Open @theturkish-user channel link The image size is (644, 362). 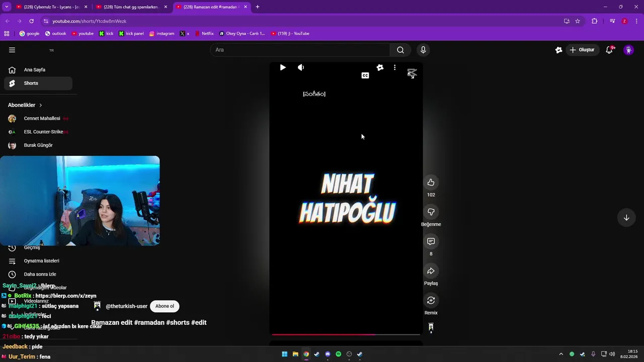[126, 306]
